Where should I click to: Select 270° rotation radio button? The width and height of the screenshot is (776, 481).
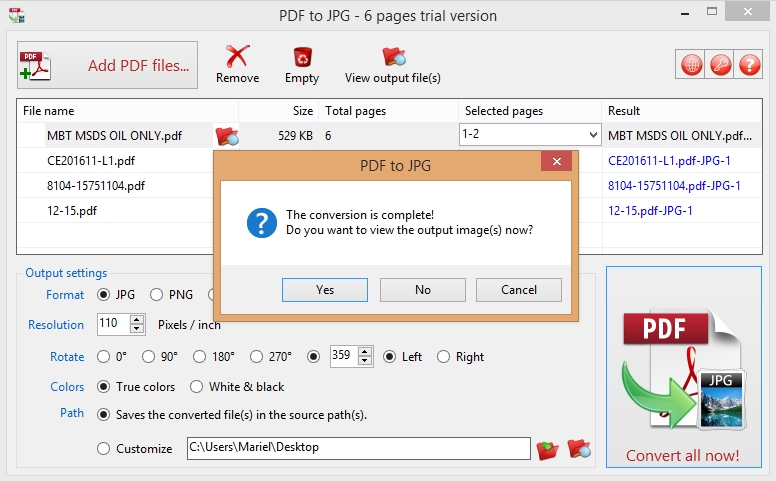tap(256, 357)
